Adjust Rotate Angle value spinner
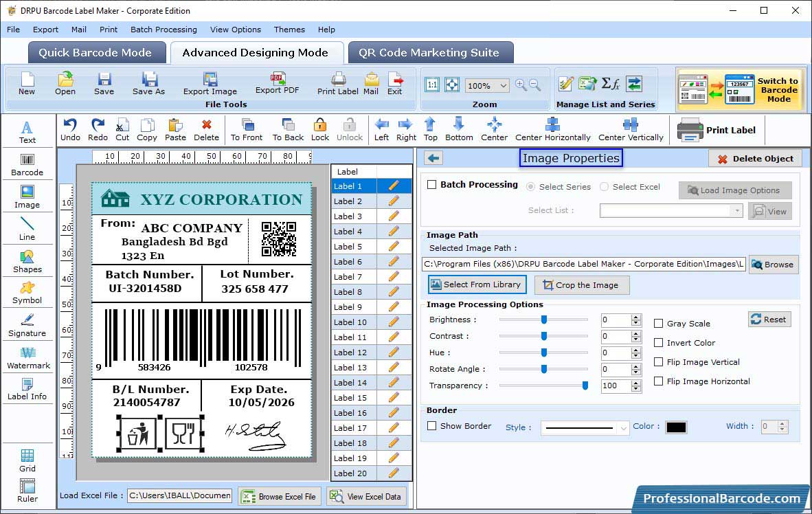The image size is (812, 514). tap(636, 370)
